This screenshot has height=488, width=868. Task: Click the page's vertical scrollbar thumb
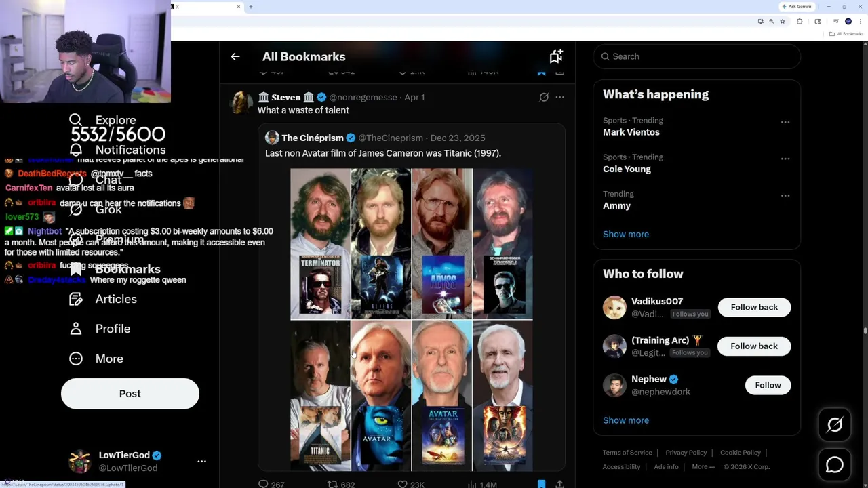(x=865, y=331)
